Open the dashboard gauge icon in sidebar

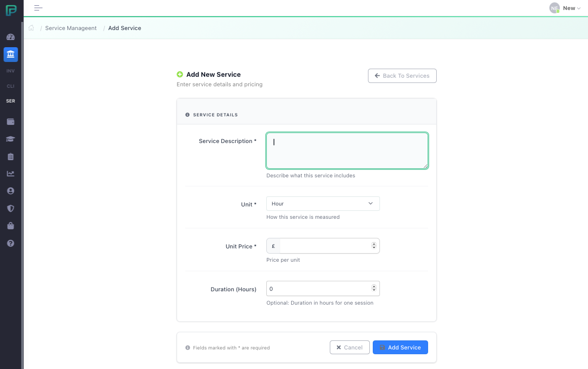pyautogui.click(x=10, y=37)
